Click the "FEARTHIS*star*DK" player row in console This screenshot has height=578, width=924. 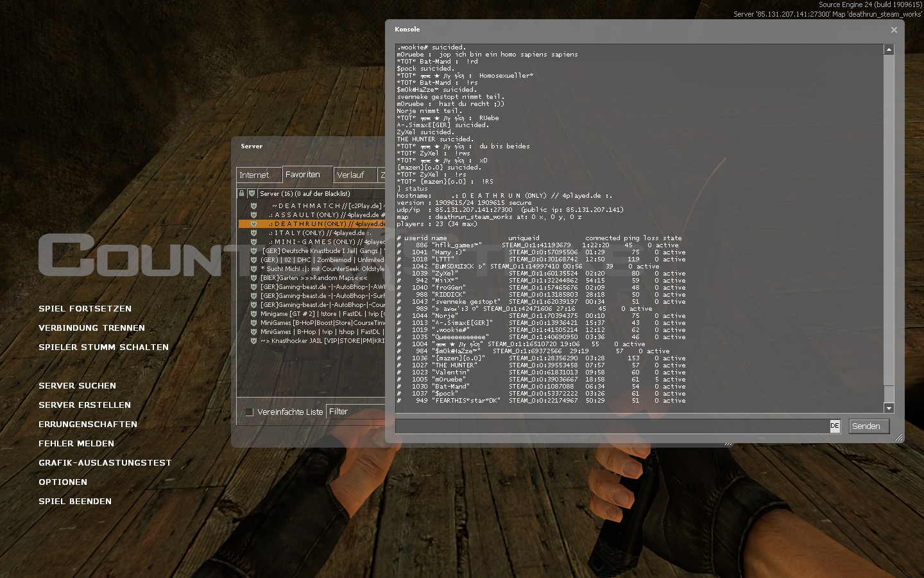click(542, 401)
